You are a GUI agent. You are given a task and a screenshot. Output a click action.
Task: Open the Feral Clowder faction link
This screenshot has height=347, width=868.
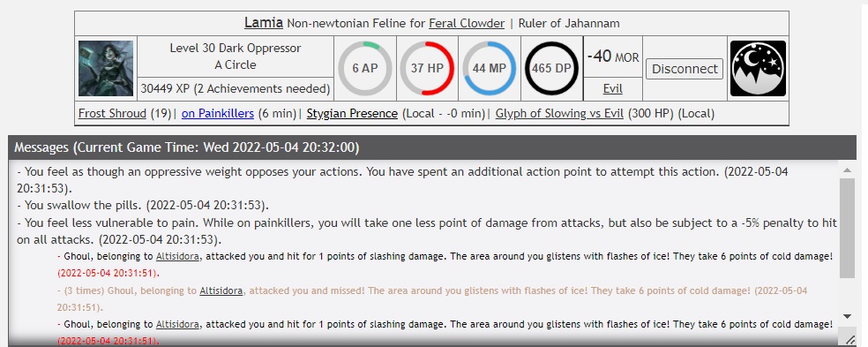click(467, 24)
